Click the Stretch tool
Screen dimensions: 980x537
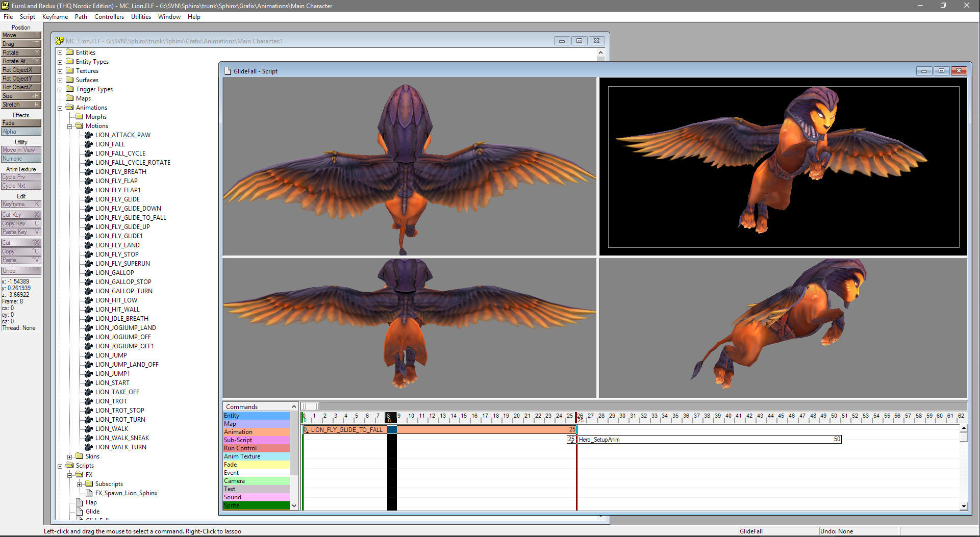click(x=20, y=105)
